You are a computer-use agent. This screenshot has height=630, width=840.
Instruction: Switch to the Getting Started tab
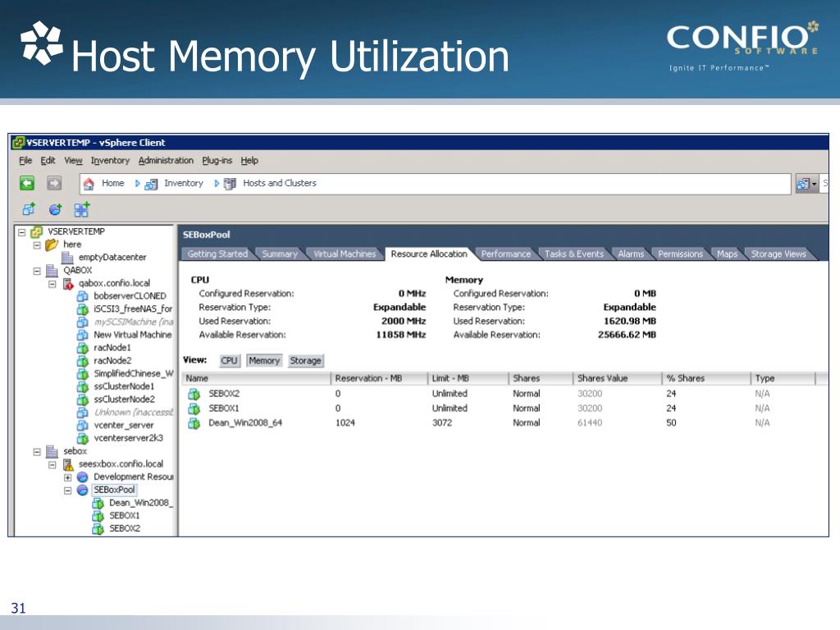click(x=217, y=254)
